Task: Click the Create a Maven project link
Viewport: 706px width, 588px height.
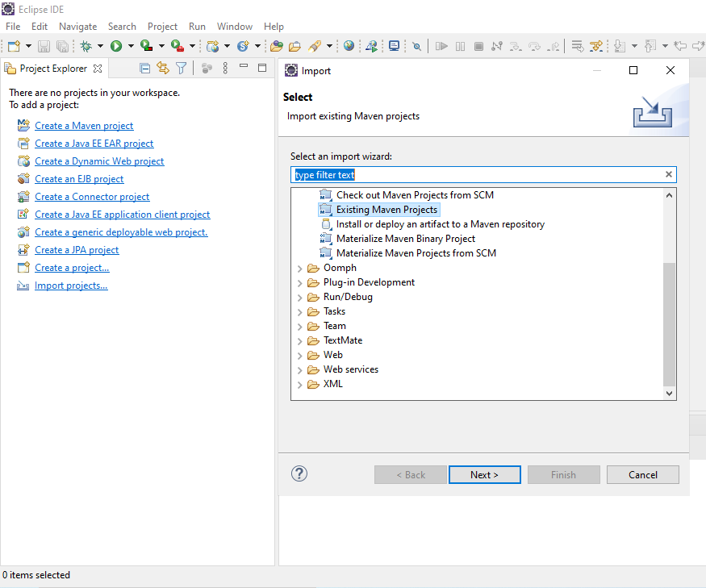Action: click(x=84, y=126)
